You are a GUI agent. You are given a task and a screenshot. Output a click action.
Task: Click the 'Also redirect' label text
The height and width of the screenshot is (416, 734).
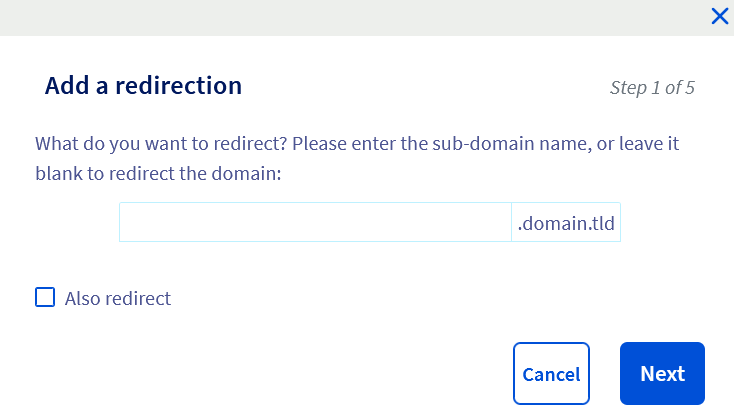point(118,298)
